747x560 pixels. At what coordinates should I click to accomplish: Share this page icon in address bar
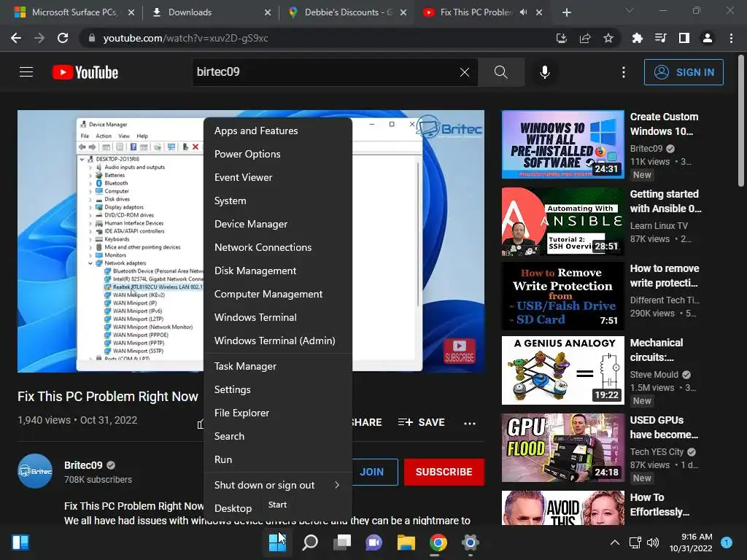[x=585, y=38]
